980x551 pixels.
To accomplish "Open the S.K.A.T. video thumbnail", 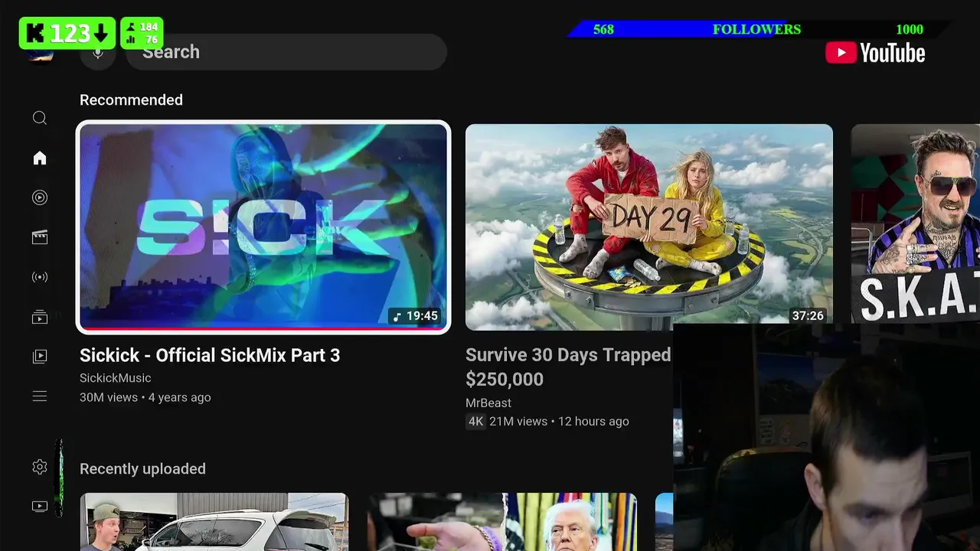I will [x=916, y=223].
